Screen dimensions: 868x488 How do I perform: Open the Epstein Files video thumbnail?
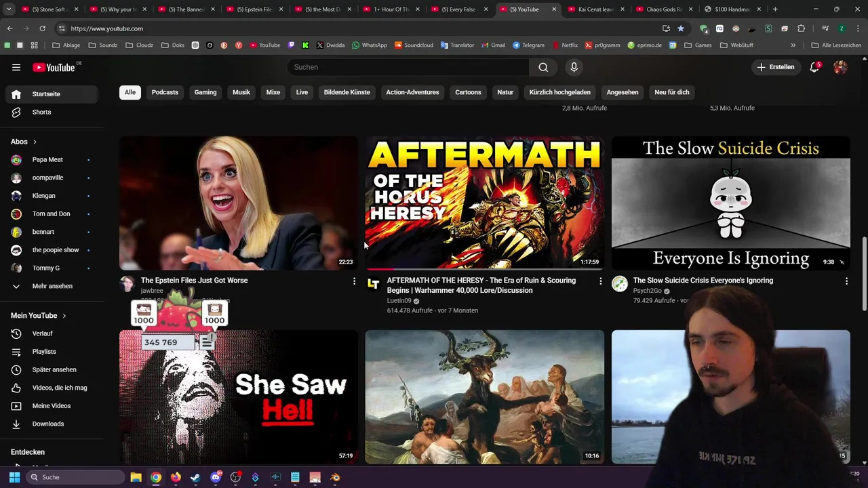[239, 203]
